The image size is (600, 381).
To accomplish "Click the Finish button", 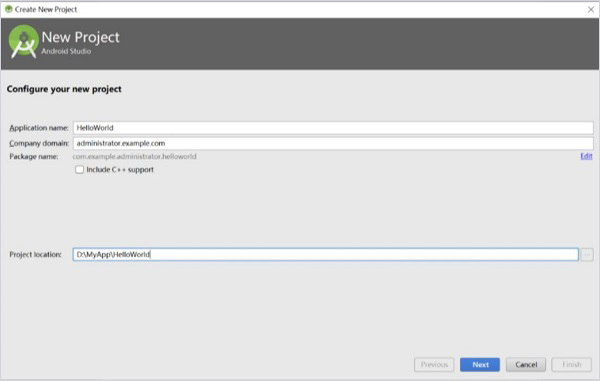I will point(572,365).
